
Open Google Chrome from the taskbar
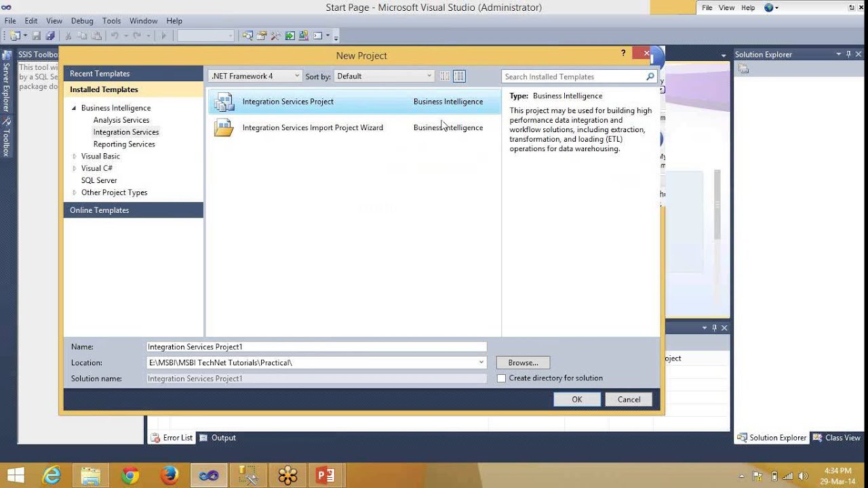pos(130,475)
